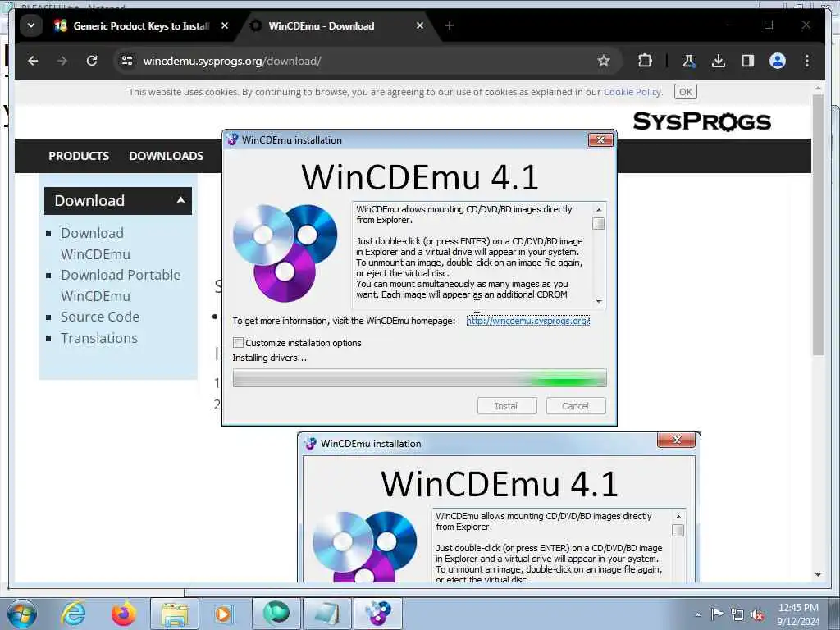Open the Source Code sidebar link
This screenshot has width=840, height=630.
(99, 317)
